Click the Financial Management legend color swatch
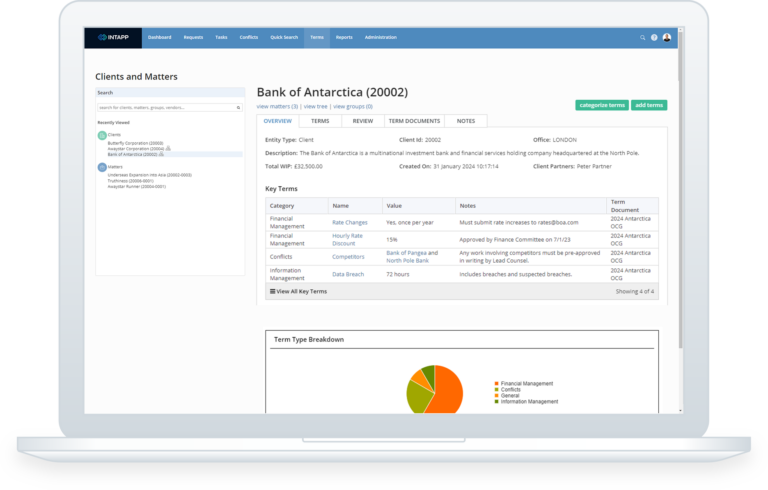 point(497,383)
